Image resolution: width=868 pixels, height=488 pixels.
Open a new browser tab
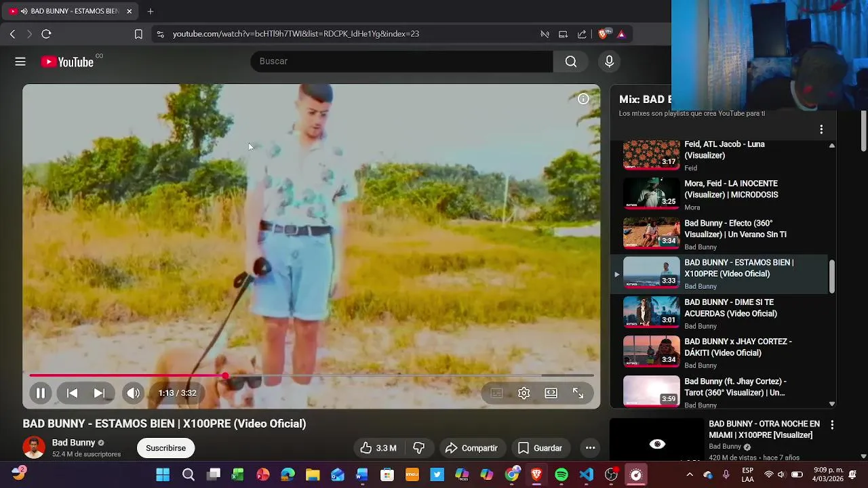pyautogui.click(x=151, y=12)
